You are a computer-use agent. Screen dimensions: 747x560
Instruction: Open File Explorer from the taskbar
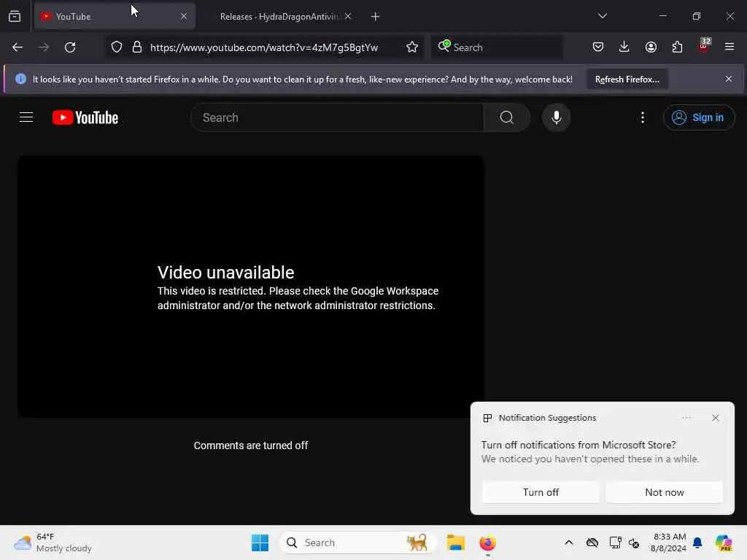click(x=455, y=542)
